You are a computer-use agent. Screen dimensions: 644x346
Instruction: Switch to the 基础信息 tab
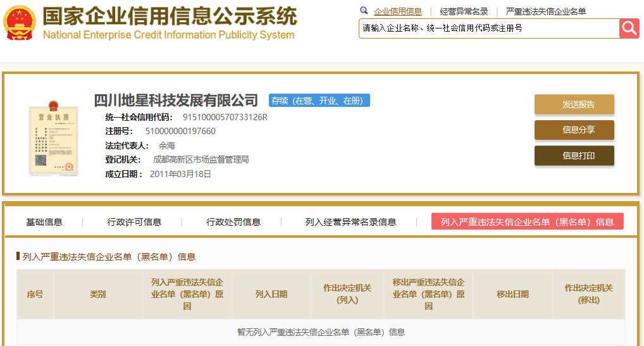point(44,222)
